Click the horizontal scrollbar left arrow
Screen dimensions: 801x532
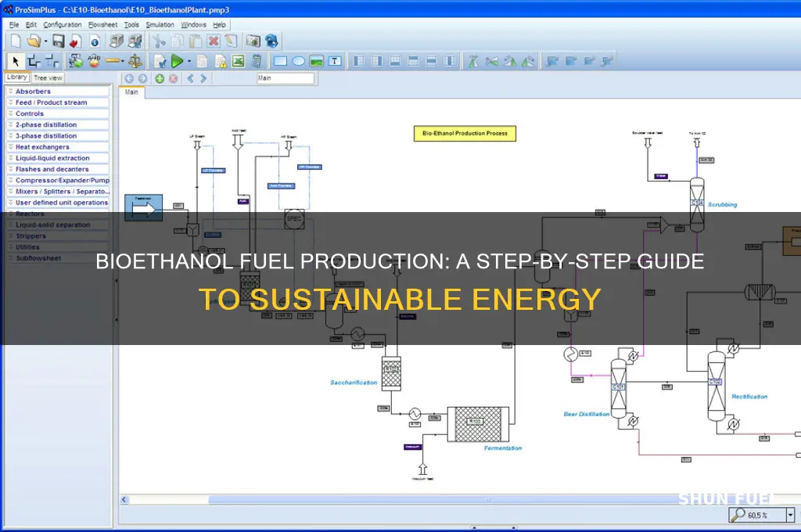(124, 499)
